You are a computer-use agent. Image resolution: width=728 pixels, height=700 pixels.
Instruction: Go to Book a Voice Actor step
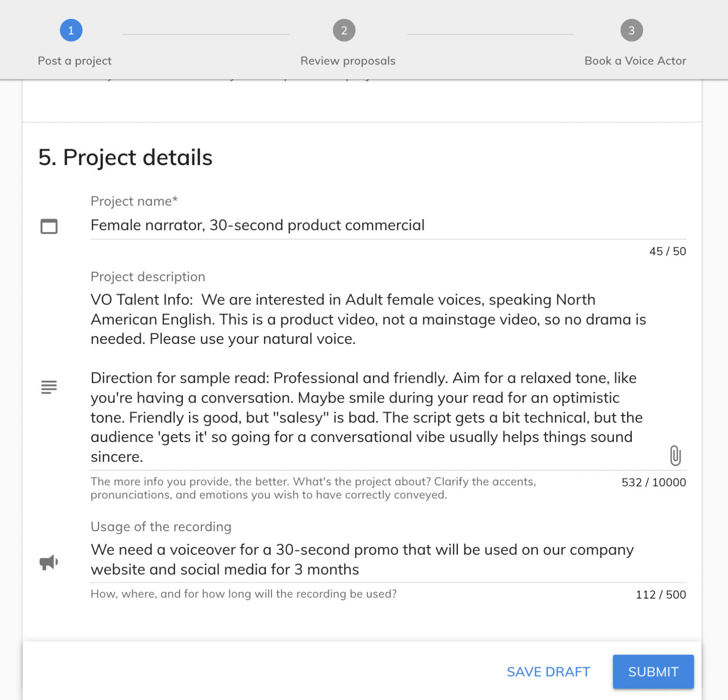(635, 61)
